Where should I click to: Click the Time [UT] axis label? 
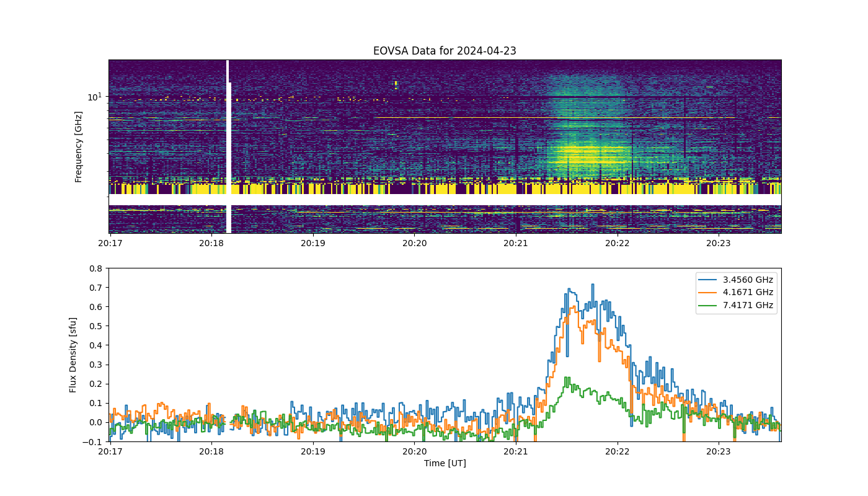(x=445, y=463)
